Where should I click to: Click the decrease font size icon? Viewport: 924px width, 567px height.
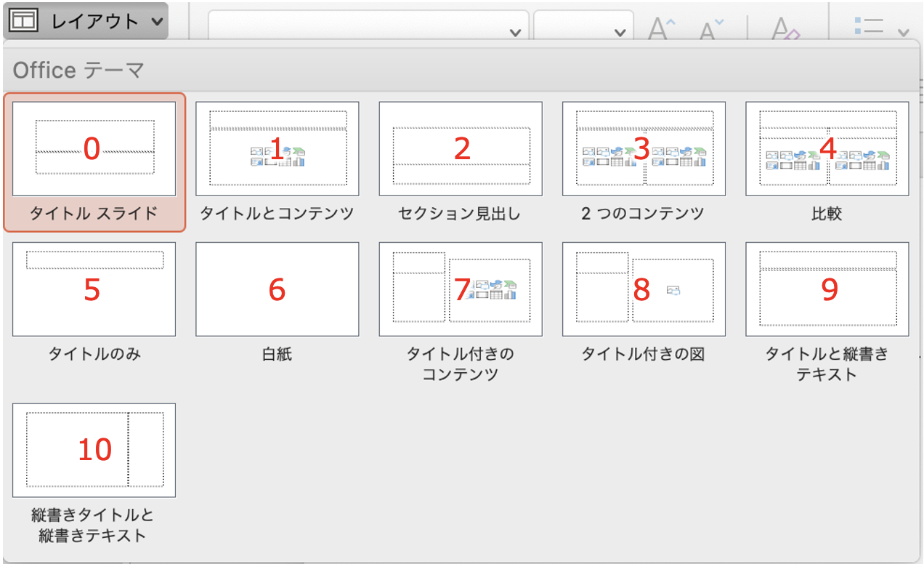point(711,30)
